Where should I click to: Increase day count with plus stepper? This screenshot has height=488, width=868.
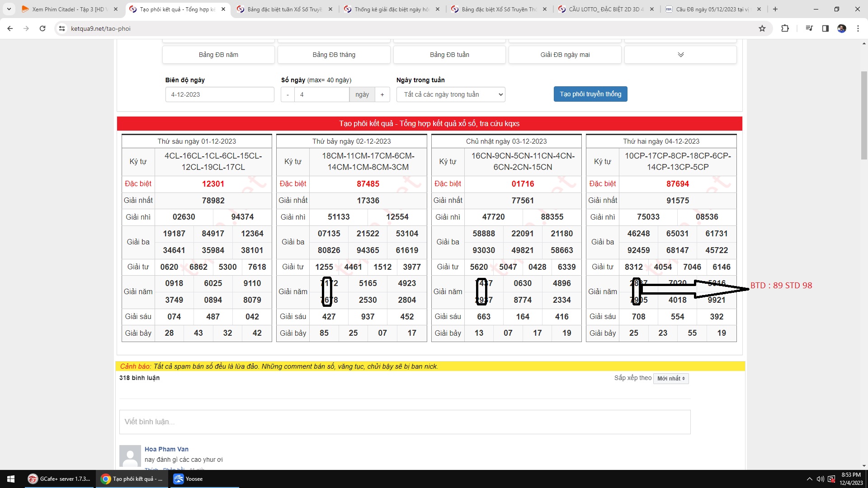click(382, 94)
